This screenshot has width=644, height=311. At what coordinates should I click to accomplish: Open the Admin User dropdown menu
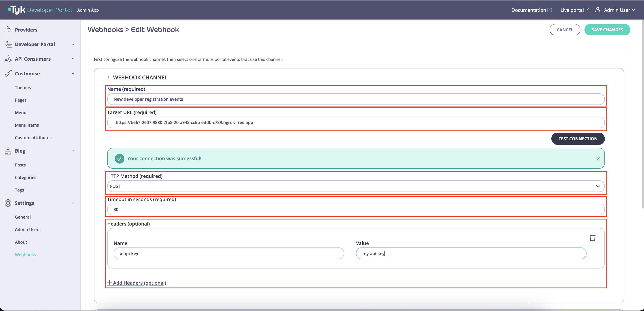pyautogui.click(x=633, y=10)
